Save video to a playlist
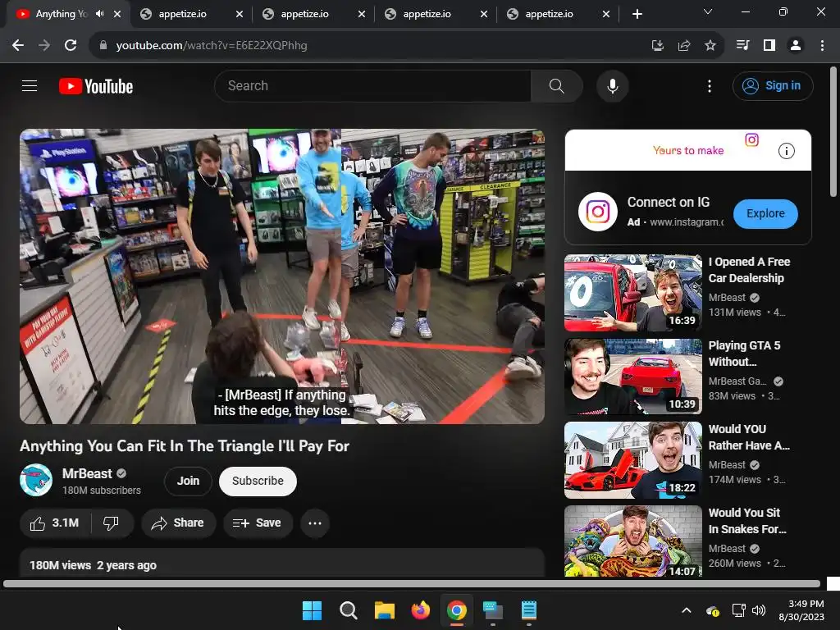The width and height of the screenshot is (840, 630). [x=258, y=523]
